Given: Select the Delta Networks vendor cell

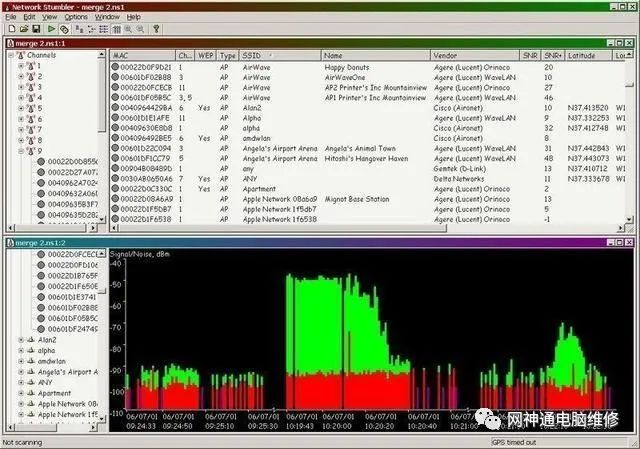Looking at the screenshot, I should (459, 179).
